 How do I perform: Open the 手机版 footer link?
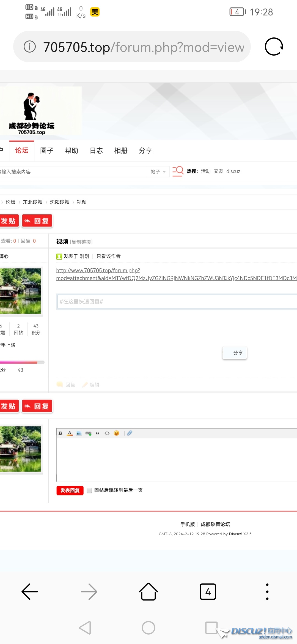point(188,524)
